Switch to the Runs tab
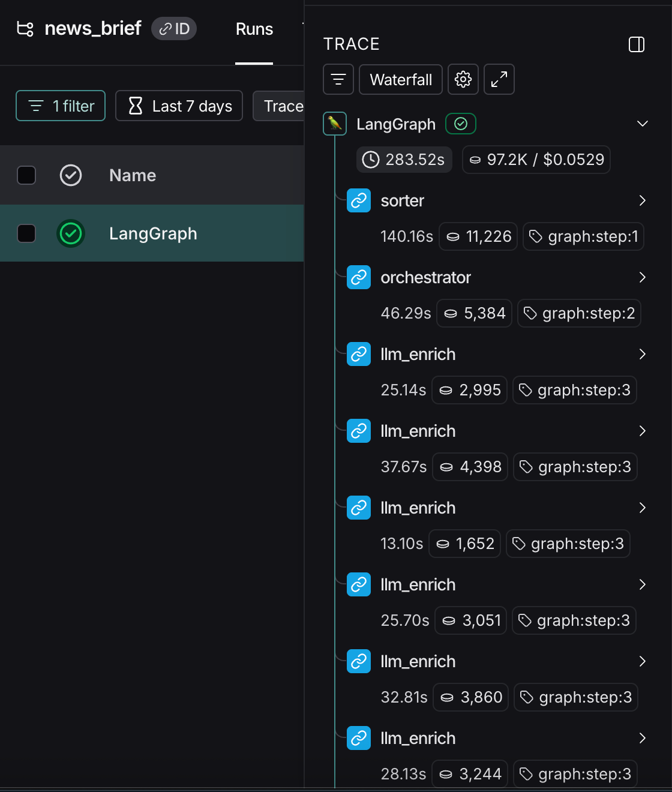Viewport: 672px width, 792px height. (x=254, y=29)
